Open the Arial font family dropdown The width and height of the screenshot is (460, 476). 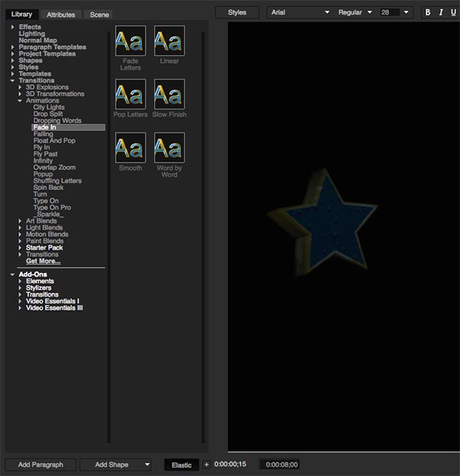[300, 12]
